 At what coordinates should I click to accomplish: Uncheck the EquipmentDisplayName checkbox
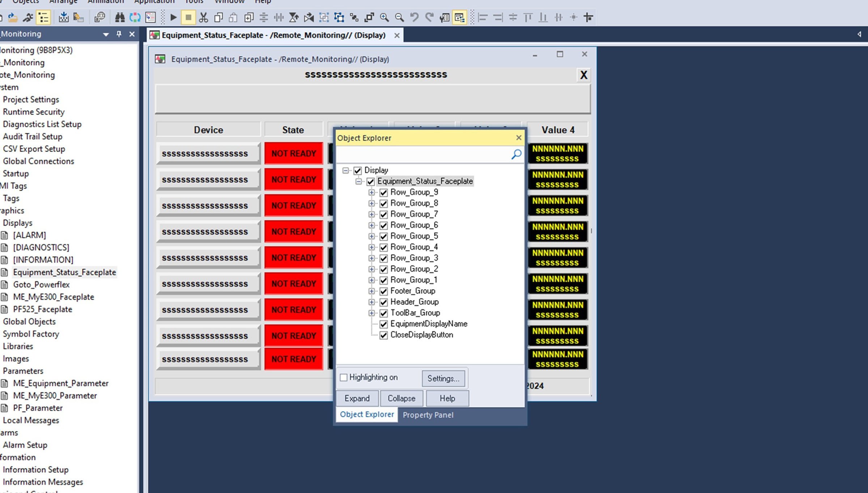[384, 324]
